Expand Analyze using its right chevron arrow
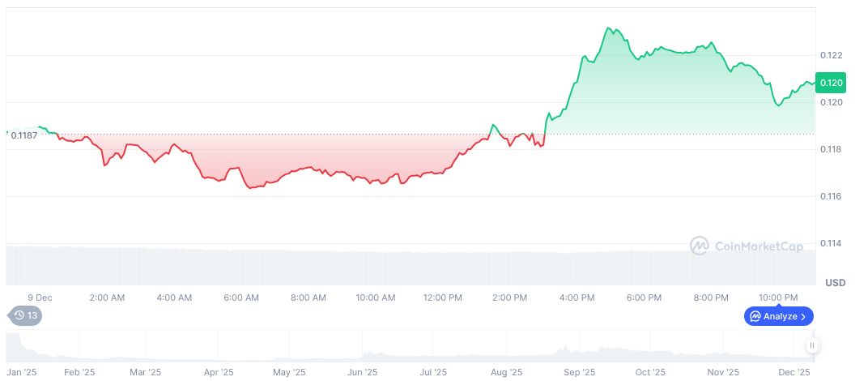Image resolution: width=868 pixels, height=381 pixels. (x=803, y=316)
